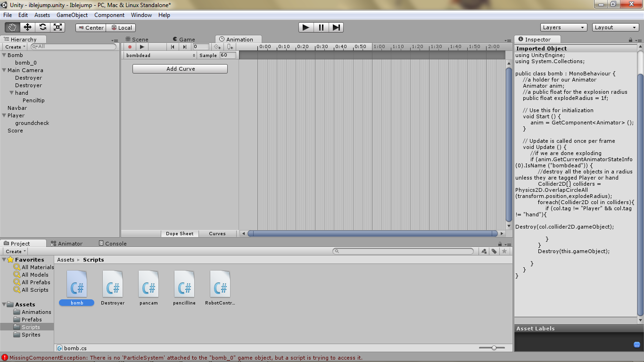Toggle handle rotation Local button
The height and width of the screenshot is (362, 644).
pos(121,28)
